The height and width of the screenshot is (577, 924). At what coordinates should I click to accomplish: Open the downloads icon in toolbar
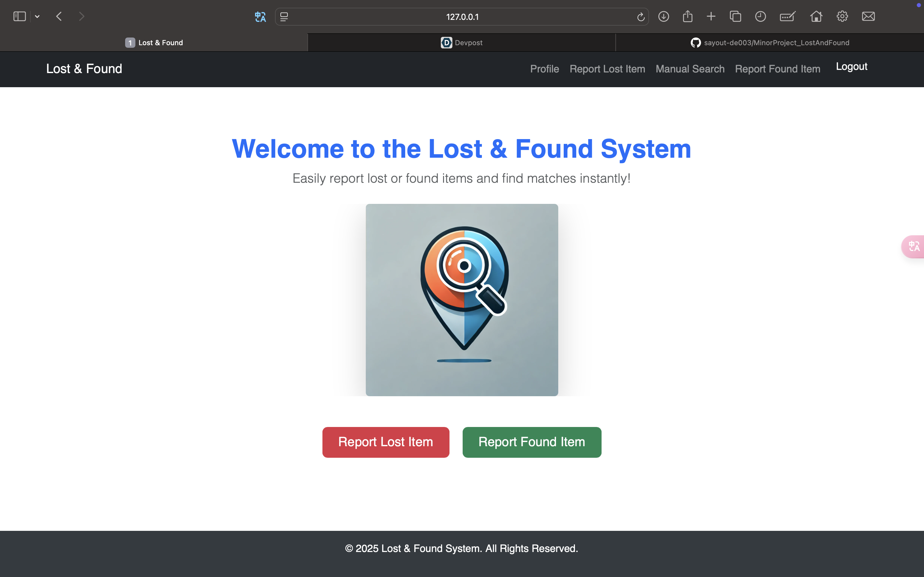pyautogui.click(x=663, y=17)
